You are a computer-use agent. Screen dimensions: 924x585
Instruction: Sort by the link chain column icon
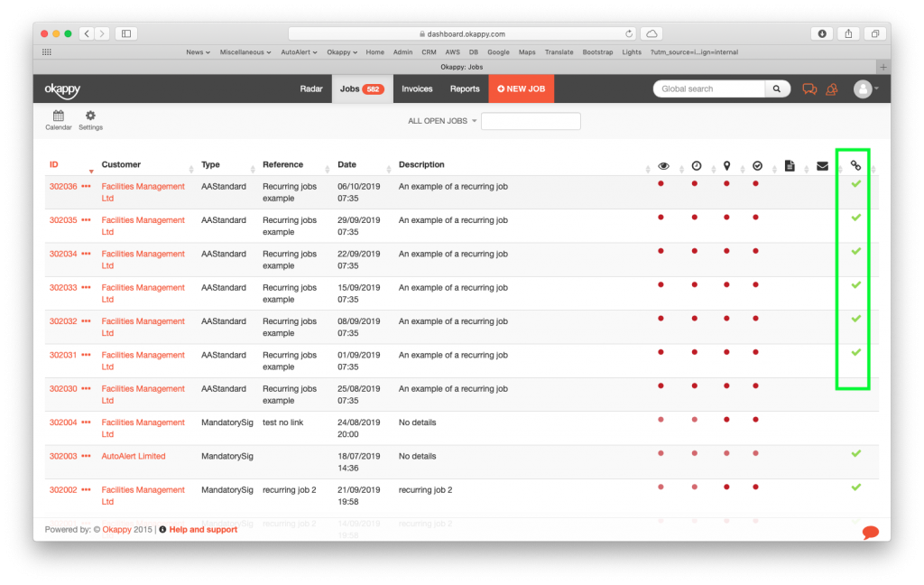(x=855, y=166)
